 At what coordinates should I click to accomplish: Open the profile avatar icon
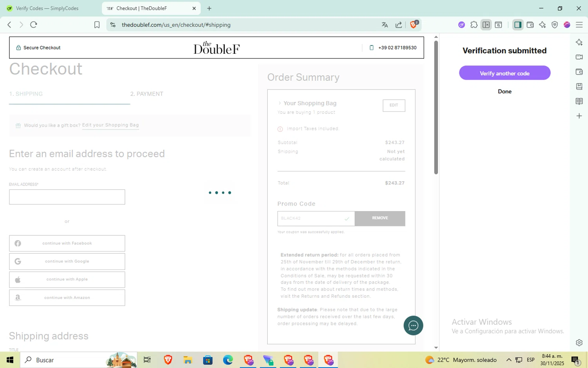(567, 25)
